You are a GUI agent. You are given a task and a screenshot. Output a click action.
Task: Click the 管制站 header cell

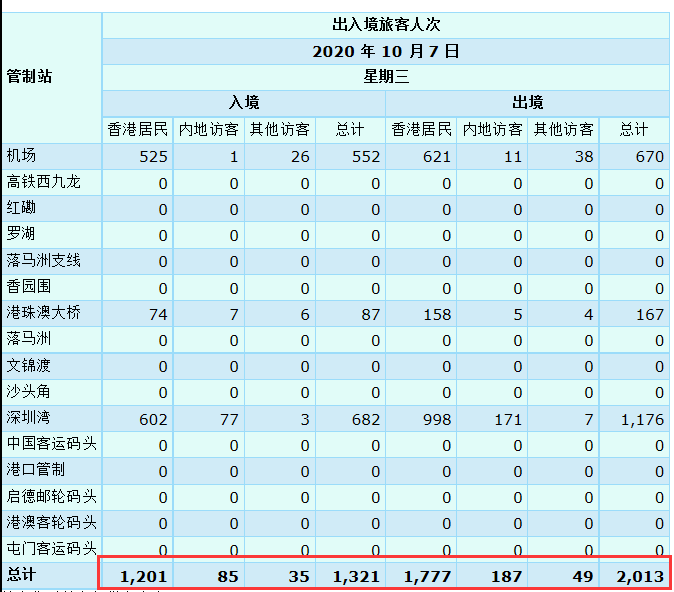52,78
